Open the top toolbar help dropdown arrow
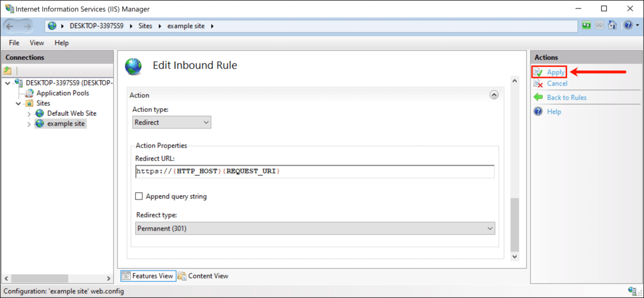Screen dimensions: 644x298 pyautogui.click(x=637, y=26)
